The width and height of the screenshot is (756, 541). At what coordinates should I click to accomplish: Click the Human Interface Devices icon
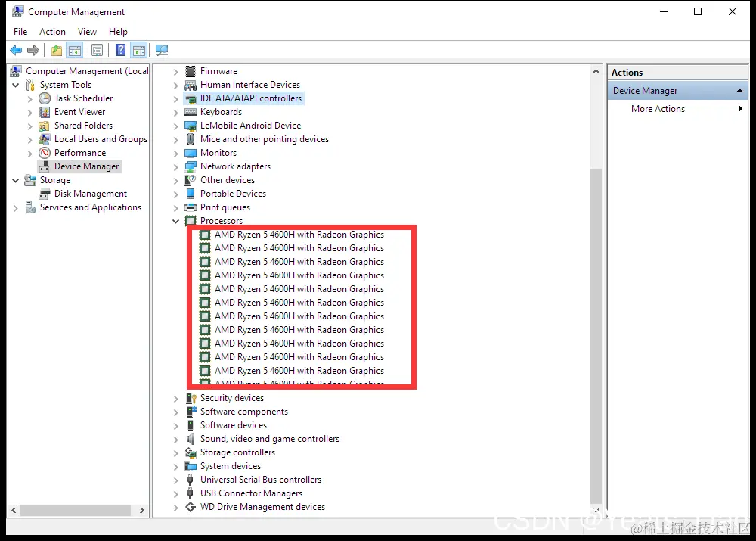click(191, 85)
